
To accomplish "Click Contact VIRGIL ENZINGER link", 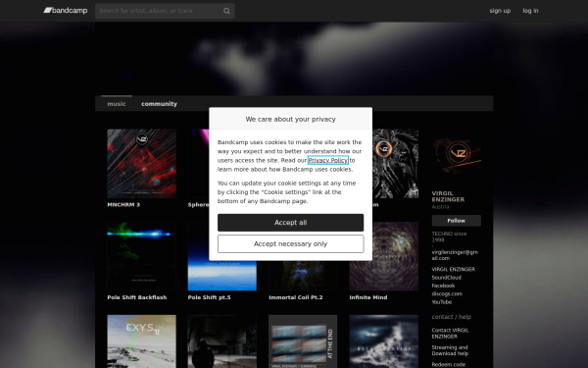I will pyautogui.click(x=450, y=334).
